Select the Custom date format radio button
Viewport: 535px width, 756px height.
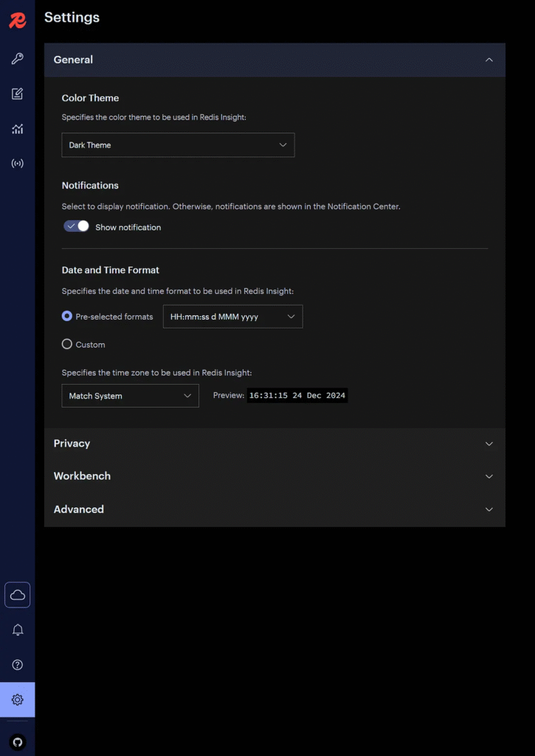[67, 344]
